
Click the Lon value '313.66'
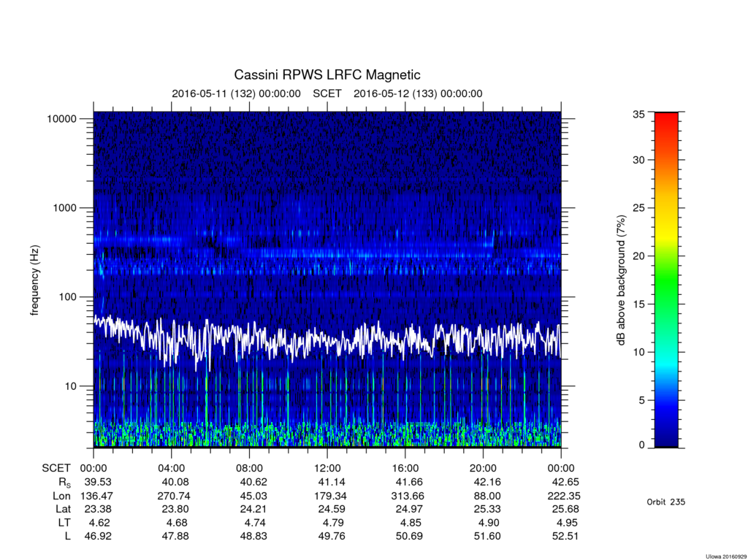point(408,496)
